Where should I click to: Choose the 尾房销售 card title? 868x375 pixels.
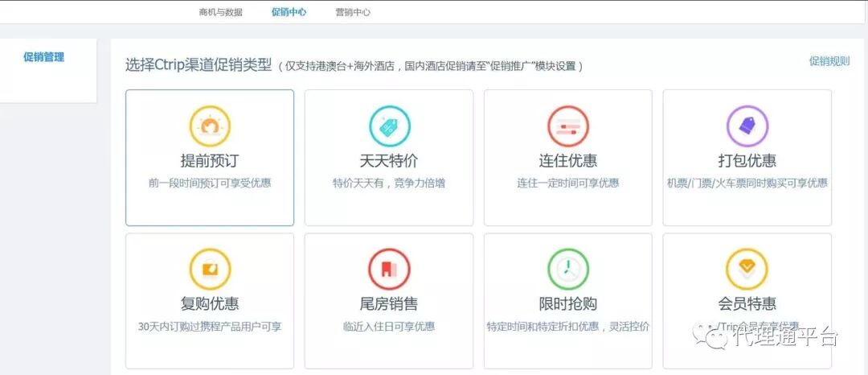pyautogui.click(x=389, y=303)
